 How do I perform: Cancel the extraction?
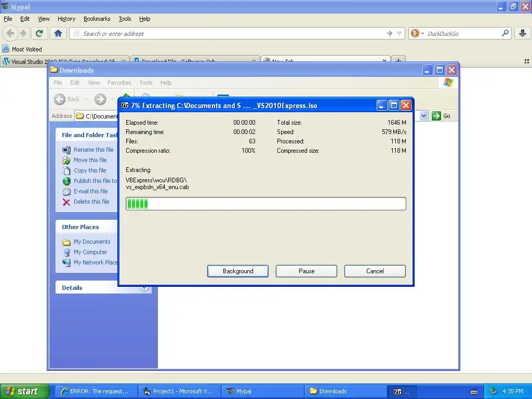[375, 271]
